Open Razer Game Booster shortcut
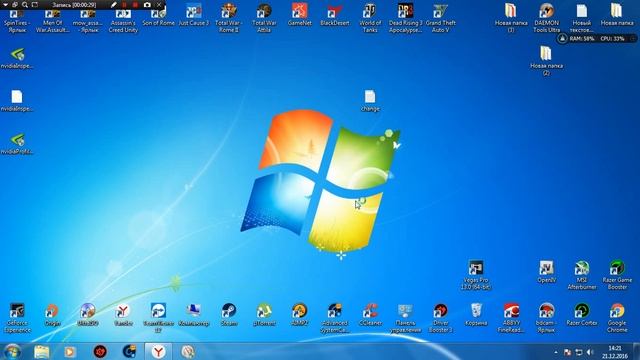Screen dimensions: 640x360 (617, 275)
